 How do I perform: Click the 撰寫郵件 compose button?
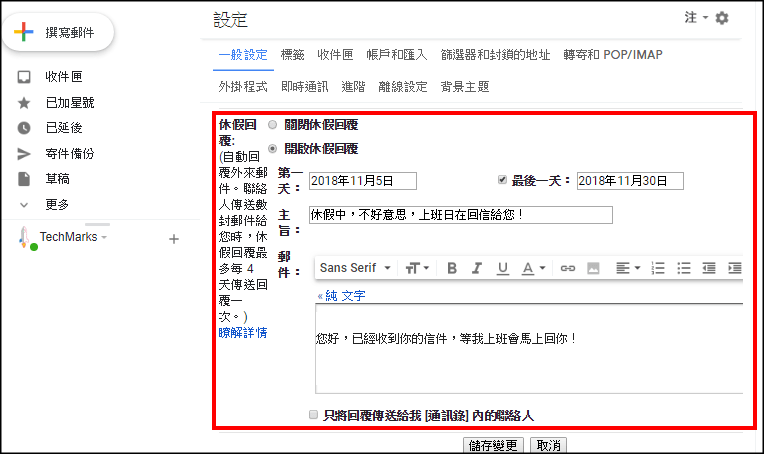pos(58,32)
